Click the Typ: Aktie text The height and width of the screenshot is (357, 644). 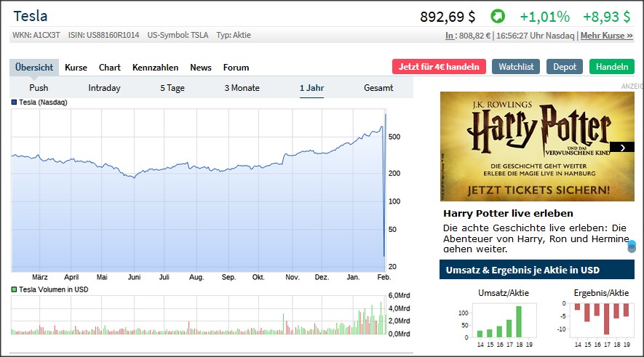(234, 36)
